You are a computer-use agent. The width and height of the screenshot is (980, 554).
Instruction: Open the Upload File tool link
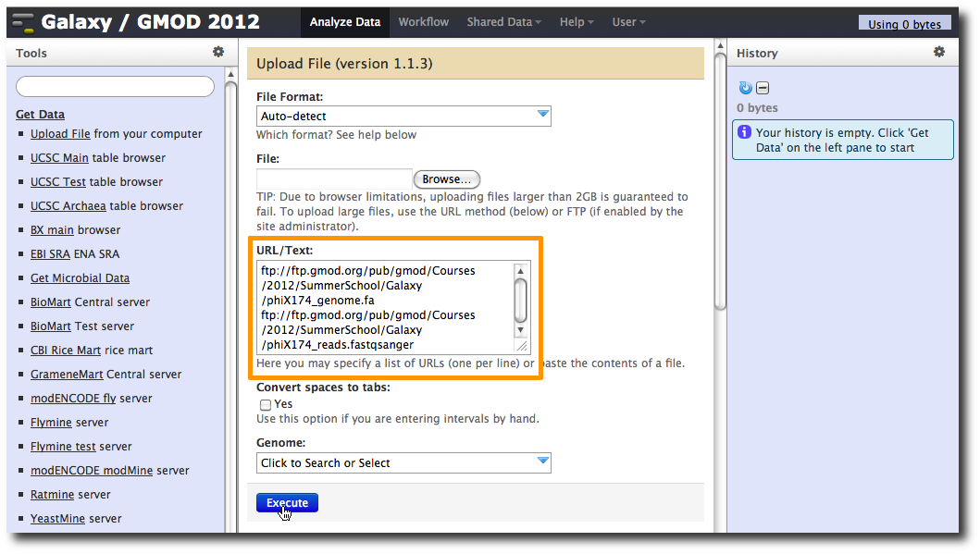tap(60, 134)
